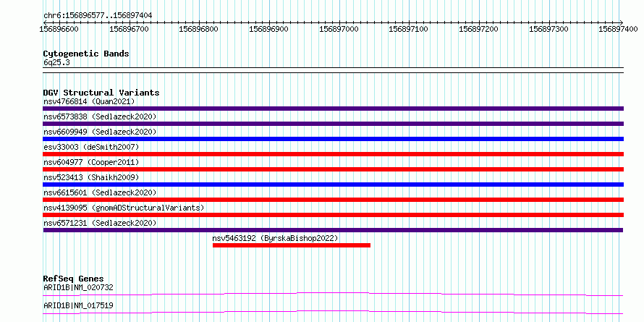Select the nsv523413 blue variant bar
This screenshot has height=322, width=644.
[x=333, y=185]
